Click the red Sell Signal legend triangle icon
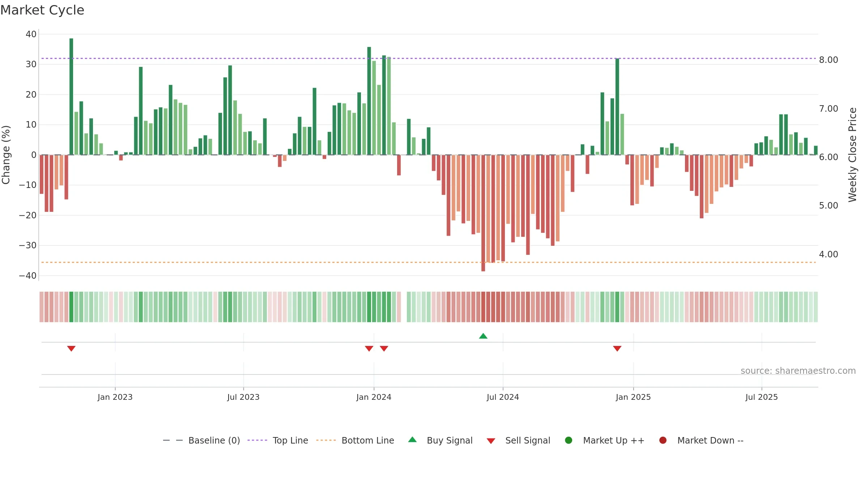This screenshot has width=868, height=488. 491,441
